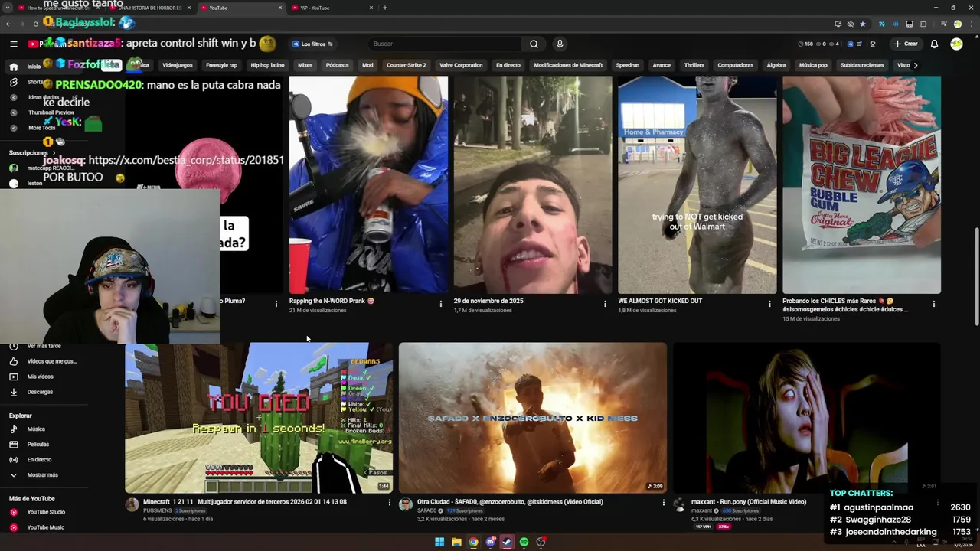Open the Minecraft Multijugador video title
The width and height of the screenshot is (980, 551).
pos(245,502)
